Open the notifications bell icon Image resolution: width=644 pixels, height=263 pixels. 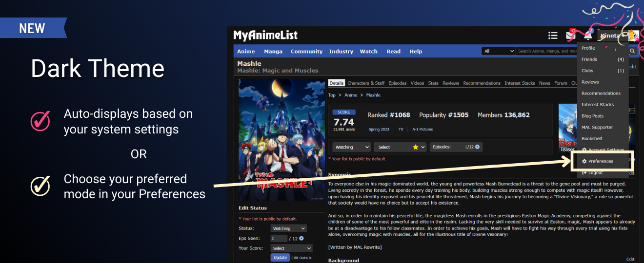click(x=588, y=36)
